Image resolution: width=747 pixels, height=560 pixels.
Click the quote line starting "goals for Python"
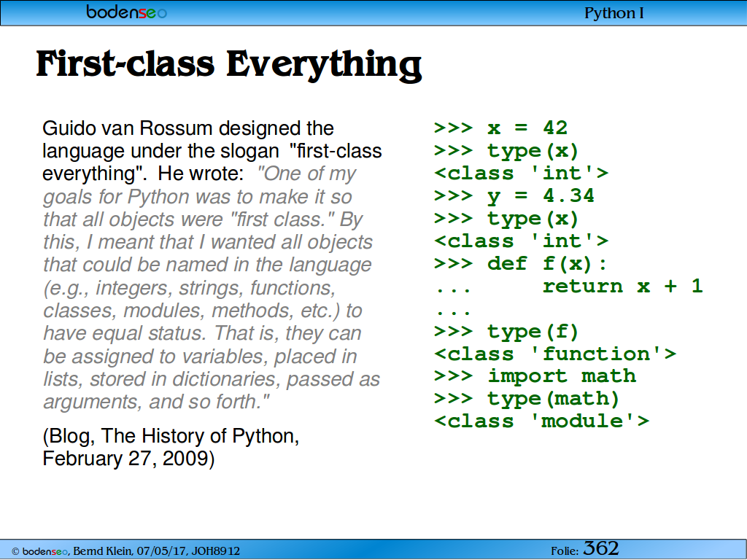coord(197,197)
